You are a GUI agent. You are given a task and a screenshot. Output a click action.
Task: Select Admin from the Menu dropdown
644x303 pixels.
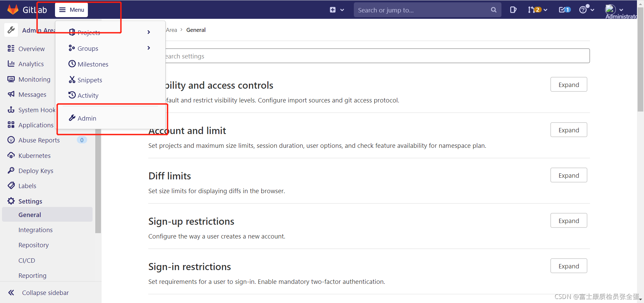tap(87, 118)
